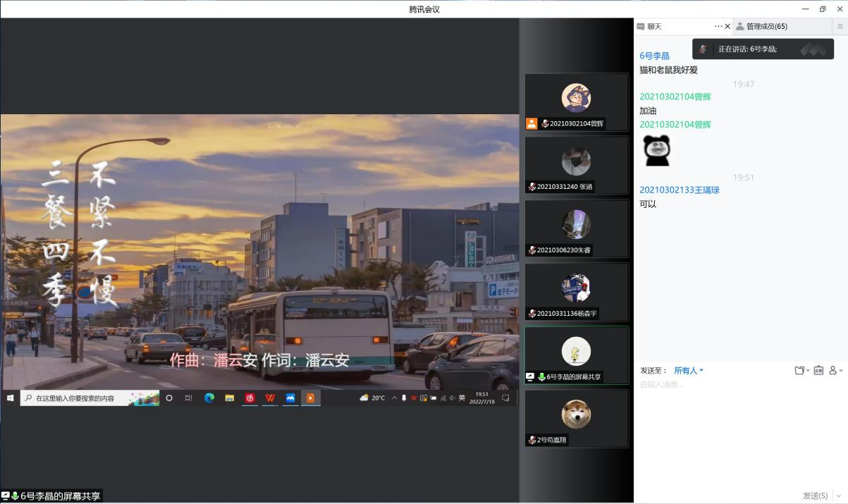Close the chat panel tab
This screenshot has height=504, width=848.
click(x=727, y=26)
